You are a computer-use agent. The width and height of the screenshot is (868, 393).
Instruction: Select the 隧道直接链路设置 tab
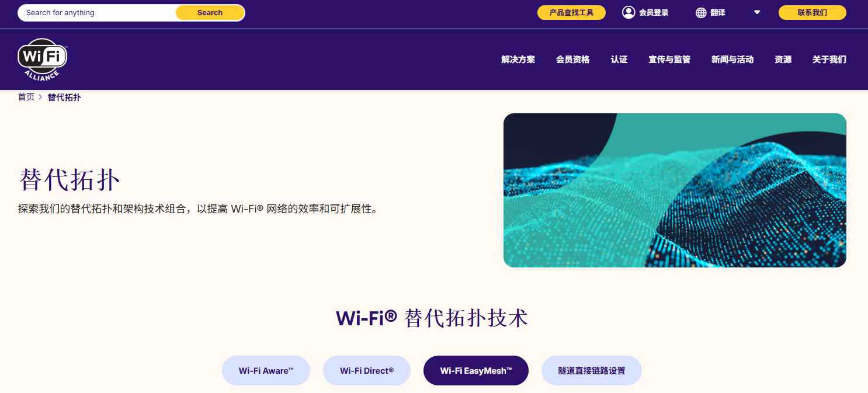[592, 371]
